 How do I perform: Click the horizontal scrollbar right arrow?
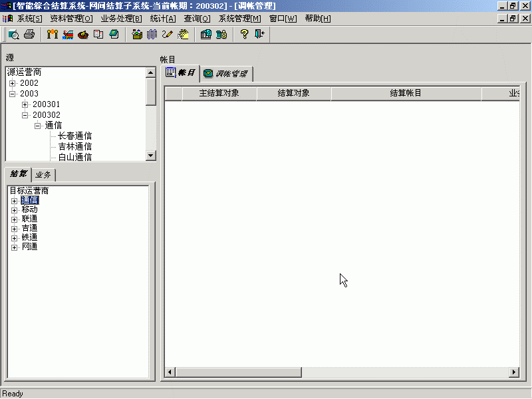point(513,372)
